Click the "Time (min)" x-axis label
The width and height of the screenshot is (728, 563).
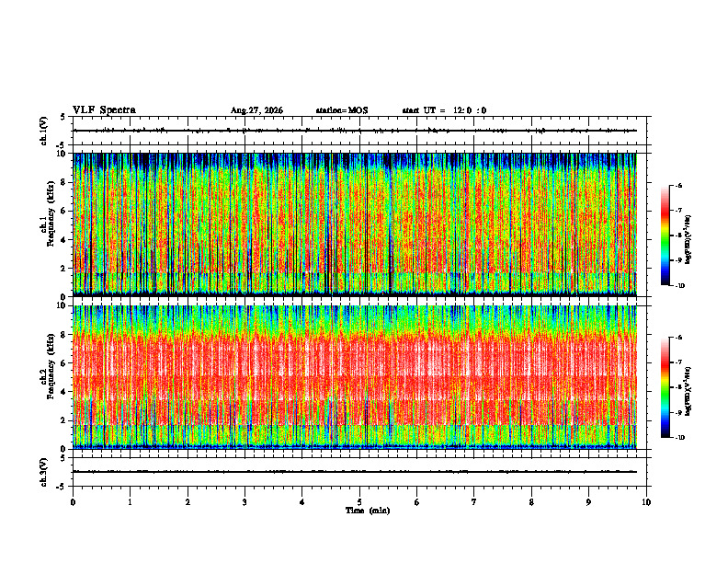pyautogui.click(x=368, y=511)
